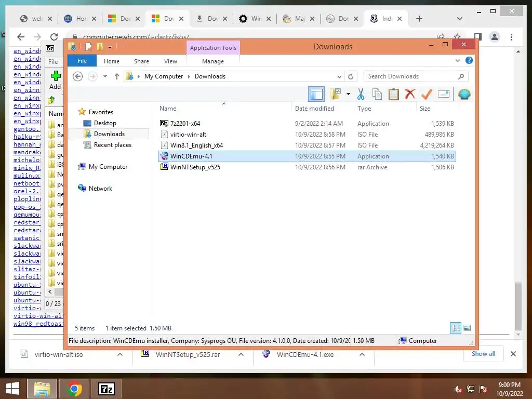Click the orange checkmark Properties icon
Image resolution: width=532 pixels, height=399 pixels.
(x=427, y=94)
